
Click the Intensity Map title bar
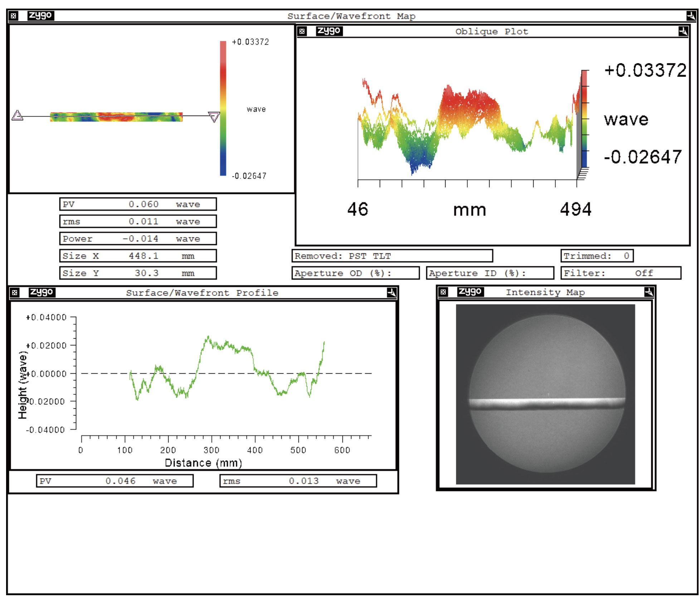click(546, 292)
